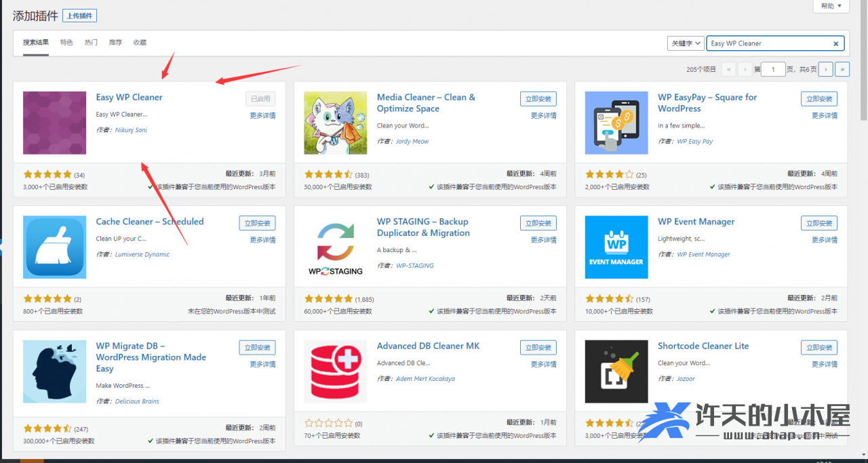Open the Media Cleaner cat mascot icon
This screenshot has height=463, width=868.
335,123
